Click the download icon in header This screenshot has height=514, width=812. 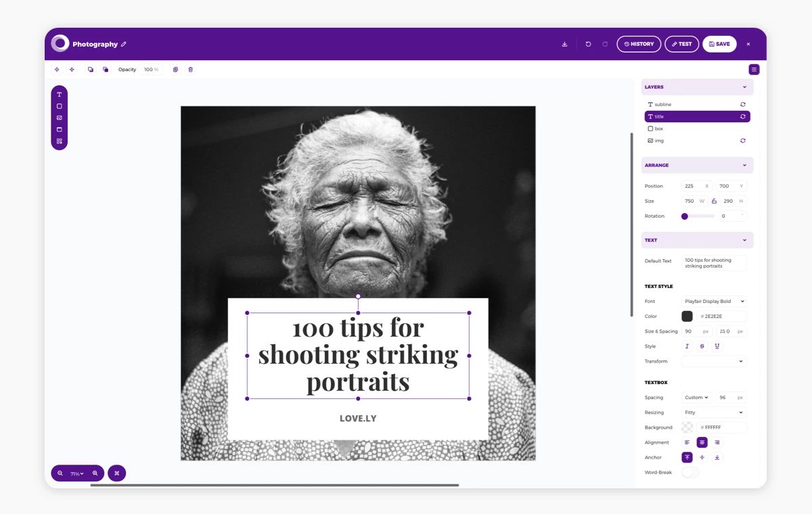[x=565, y=44]
